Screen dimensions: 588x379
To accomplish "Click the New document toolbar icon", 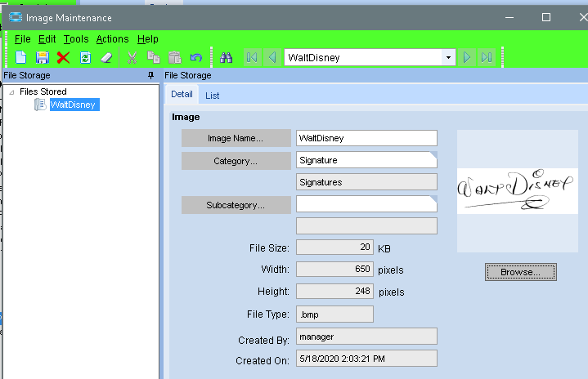I will click(21, 58).
